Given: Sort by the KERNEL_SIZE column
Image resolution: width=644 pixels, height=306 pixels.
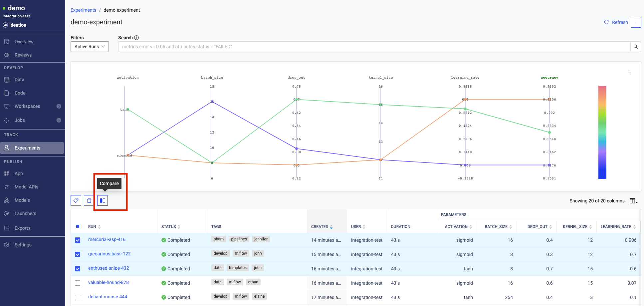Looking at the screenshot, I should pos(590,227).
